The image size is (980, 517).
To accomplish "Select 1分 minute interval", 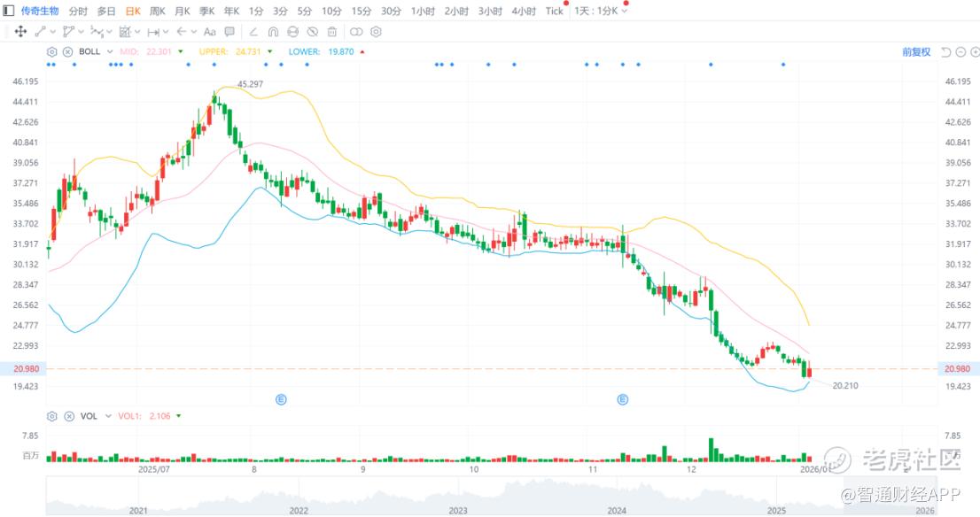I will (255, 12).
